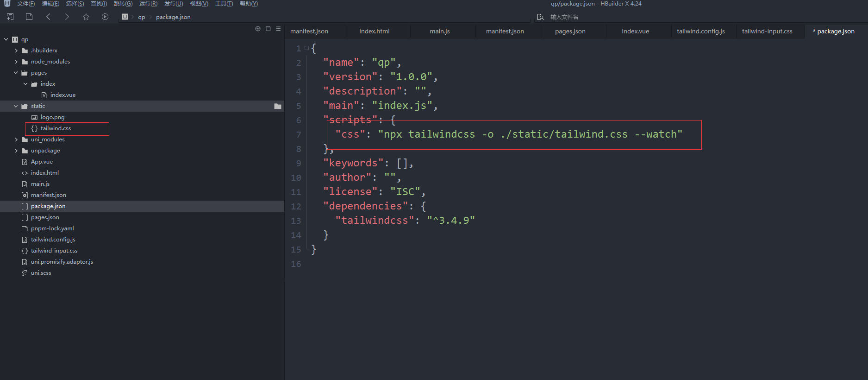The width and height of the screenshot is (868, 380).
Task: Click the run play icon in toolbar
Action: click(x=105, y=17)
